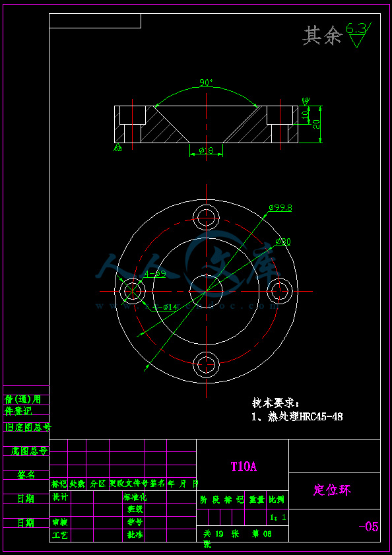Click the 分区 cell
Viewport: 392px width, 555px height.
98,484
